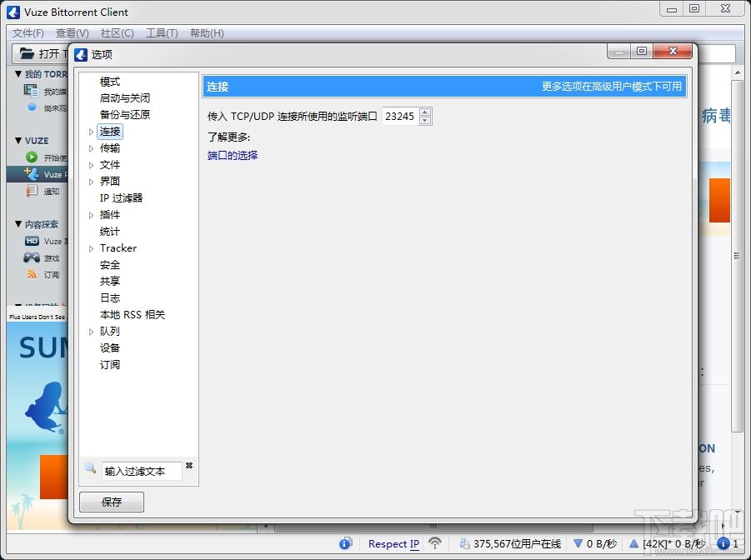Select 界面 in options tree
The width and height of the screenshot is (751, 560).
tap(110, 181)
